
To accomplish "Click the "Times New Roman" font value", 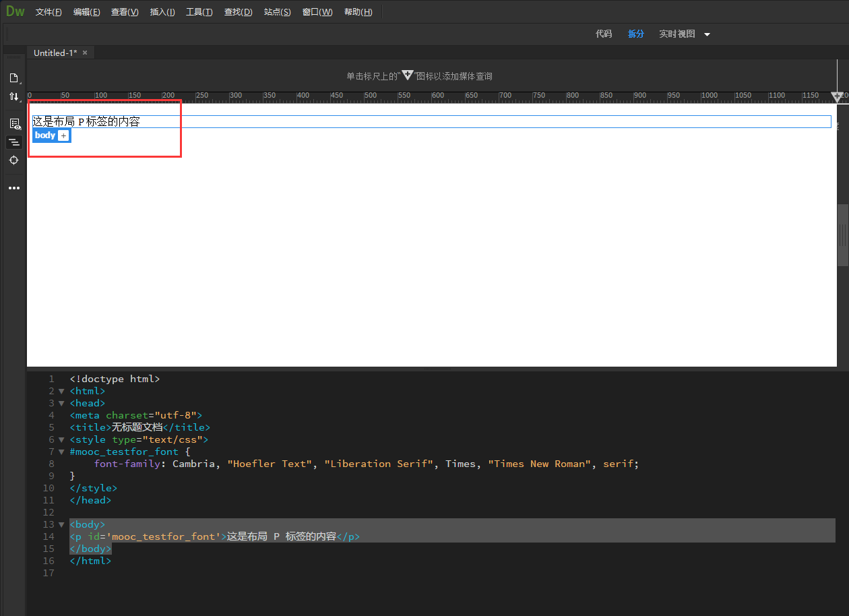I will click(x=539, y=464).
